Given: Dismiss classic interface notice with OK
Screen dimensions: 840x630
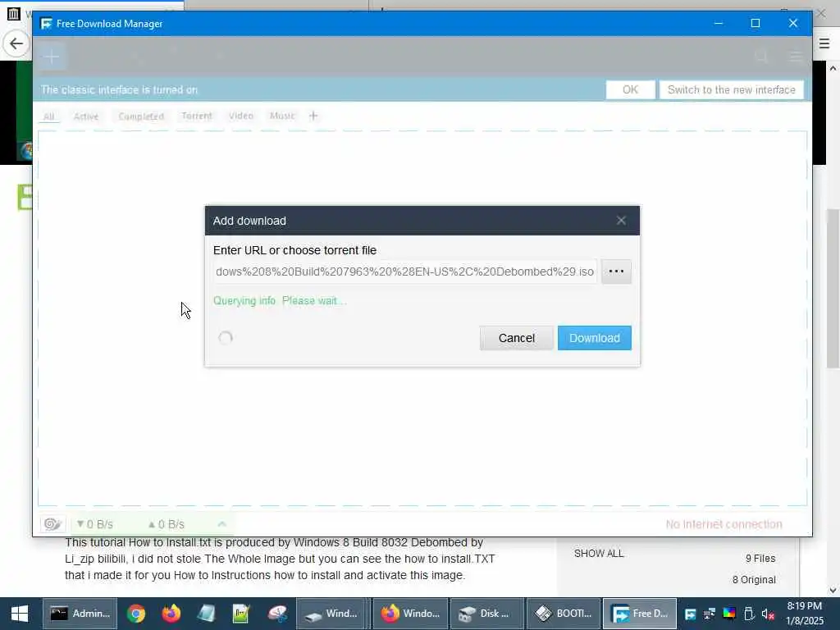Looking at the screenshot, I should (x=630, y=90).
